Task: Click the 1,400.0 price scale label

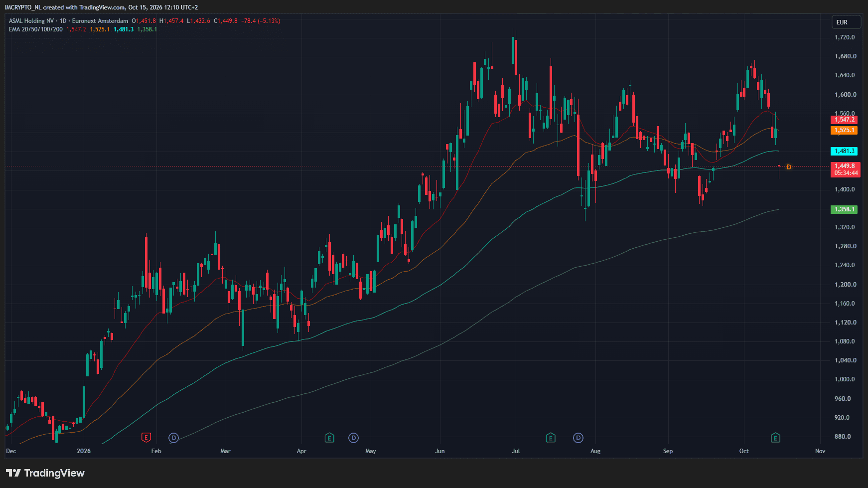Action: click(x=845, y=189)
